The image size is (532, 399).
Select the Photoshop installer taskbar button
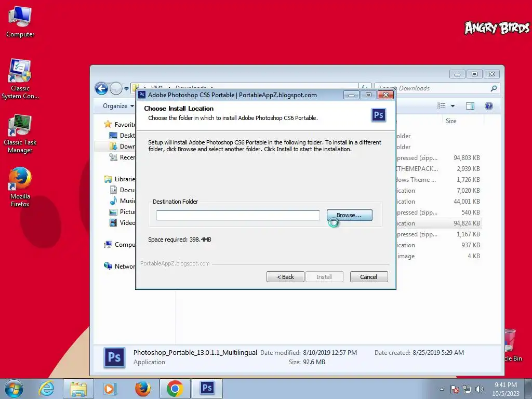[x=207, y=389]
